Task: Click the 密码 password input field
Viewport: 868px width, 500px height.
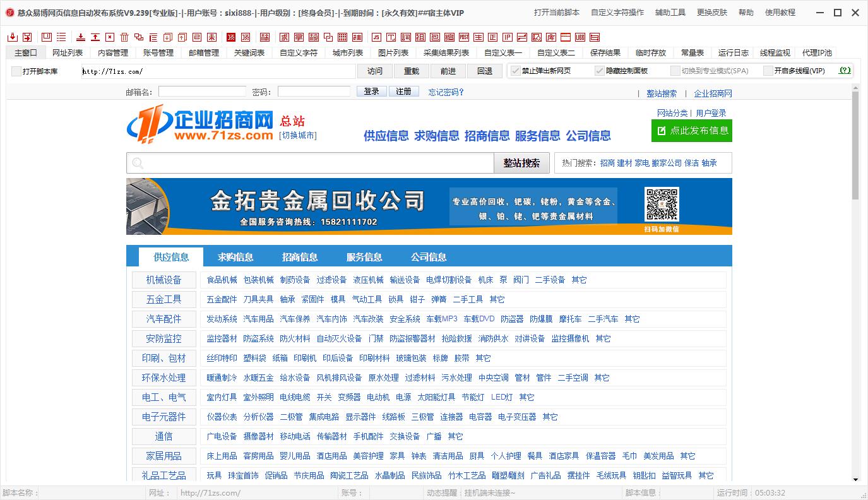Action: [314, 92]
